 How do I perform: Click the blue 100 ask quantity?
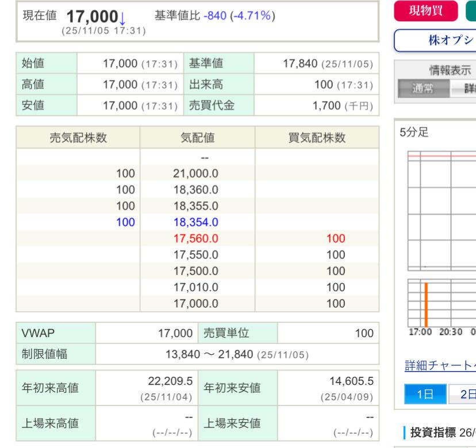(125, 222)
